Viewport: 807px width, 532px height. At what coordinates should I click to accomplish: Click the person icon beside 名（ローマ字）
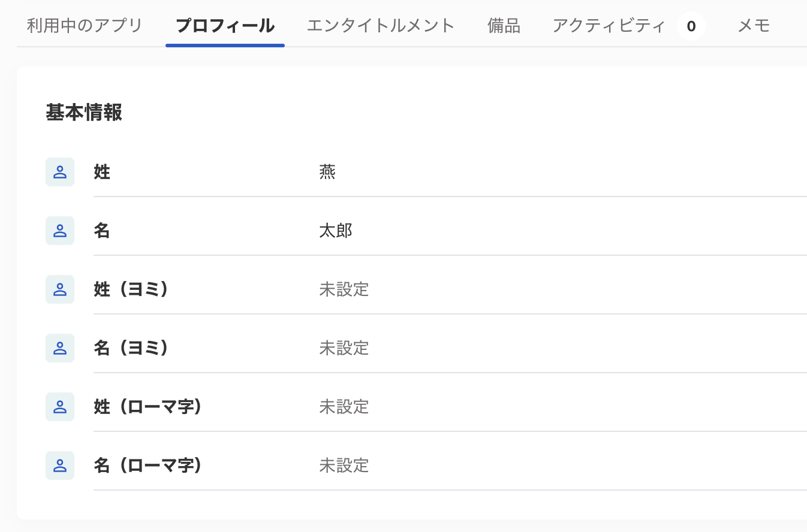(x=60, y=465)
